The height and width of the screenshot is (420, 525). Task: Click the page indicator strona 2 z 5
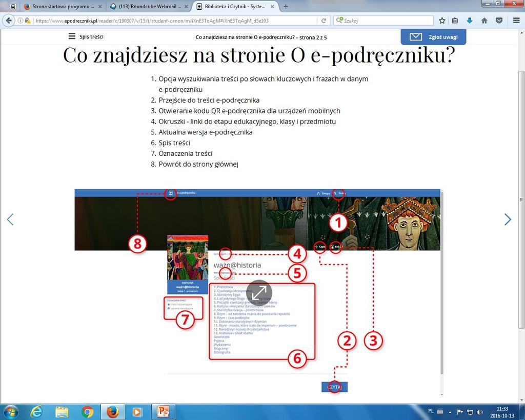click(313, 37)
